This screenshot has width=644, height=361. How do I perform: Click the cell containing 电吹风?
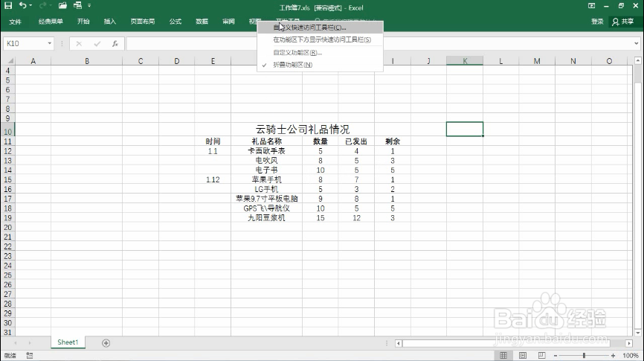coord(266,160)
